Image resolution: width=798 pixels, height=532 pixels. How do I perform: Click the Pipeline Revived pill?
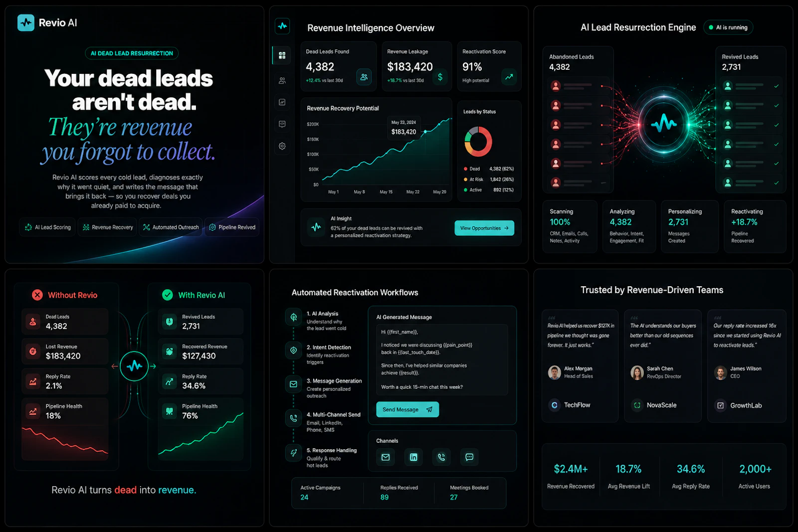[232, 227]
